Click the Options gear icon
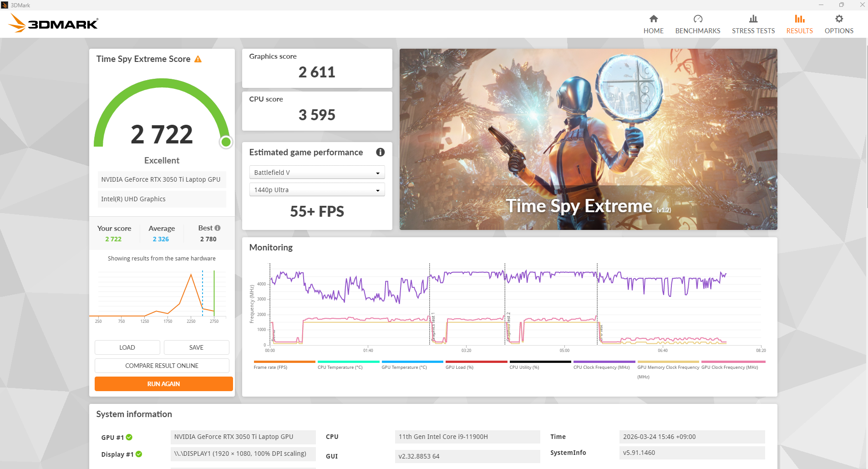This screenshot has height=469, width=868. coord(839,19)
